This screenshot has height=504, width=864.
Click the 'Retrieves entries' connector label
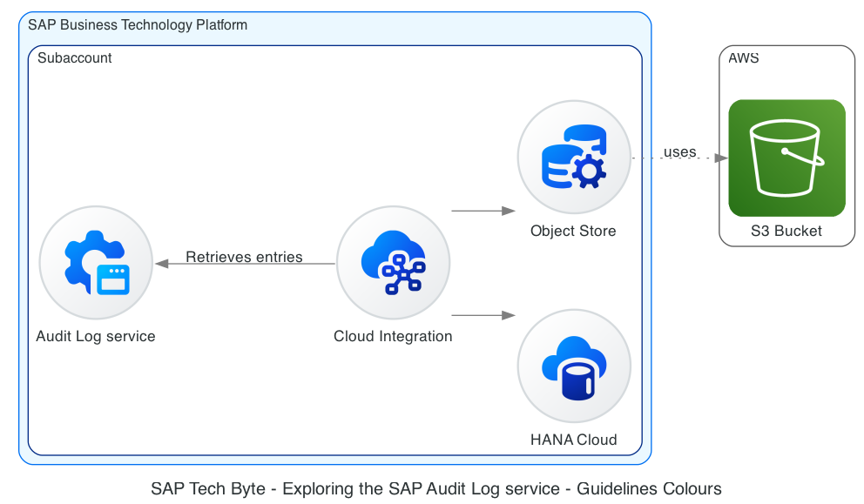(244, 257)
